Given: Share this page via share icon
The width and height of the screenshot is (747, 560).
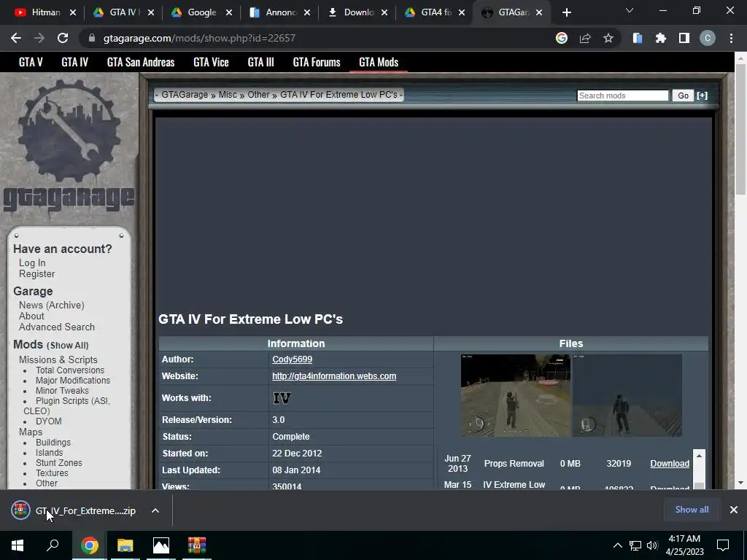Looking at the screenshot, I should 585,38.
